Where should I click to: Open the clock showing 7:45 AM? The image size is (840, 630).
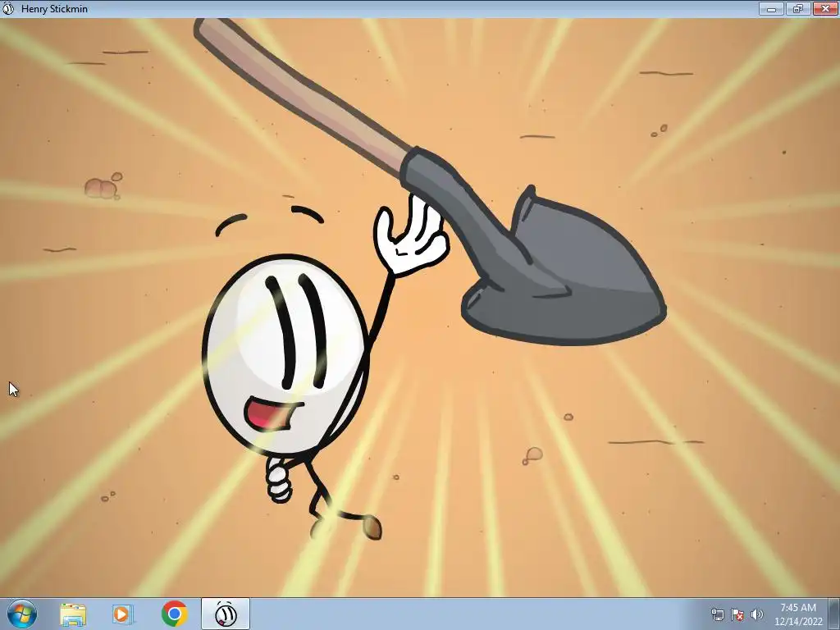tap(797, 614)
